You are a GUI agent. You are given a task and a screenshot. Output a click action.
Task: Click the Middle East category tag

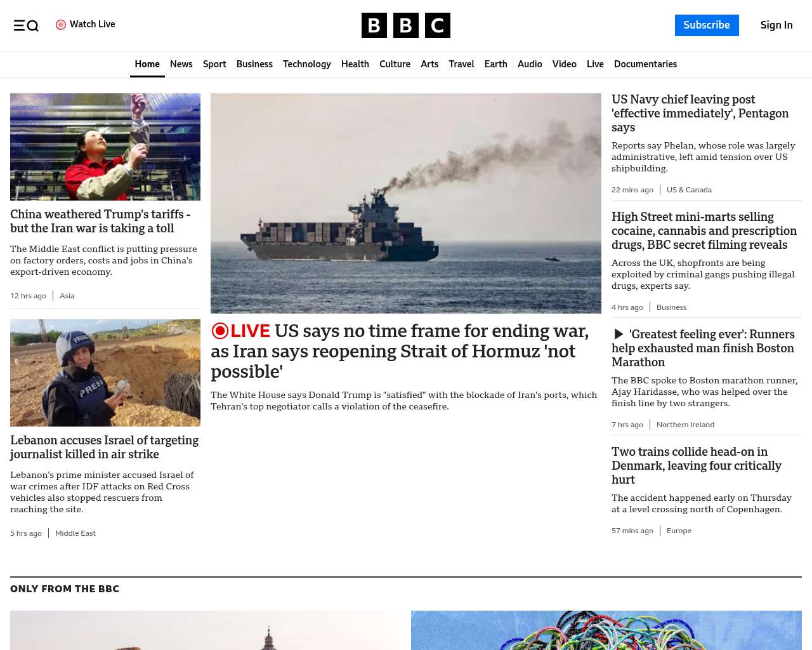coord(75,533)
